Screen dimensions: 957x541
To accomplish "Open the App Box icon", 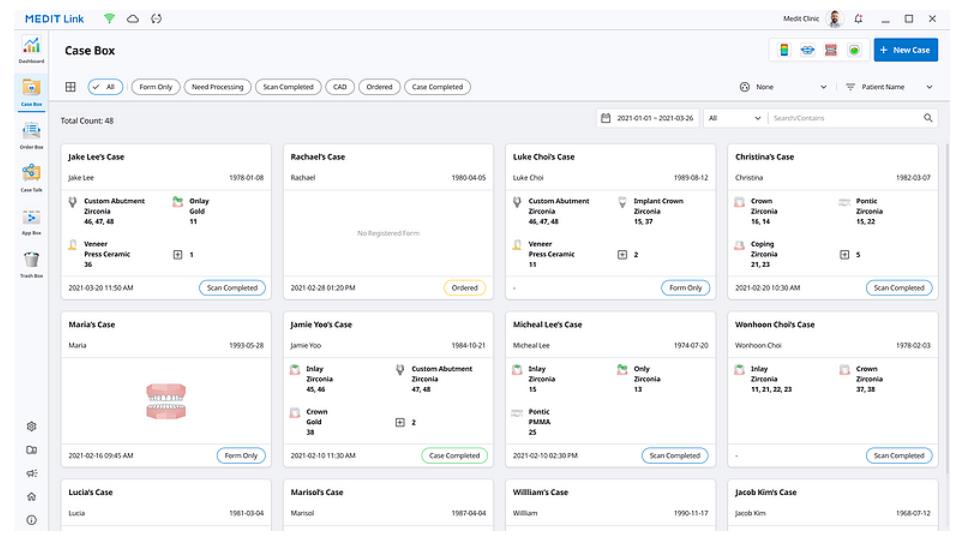I will pos(31,220).
